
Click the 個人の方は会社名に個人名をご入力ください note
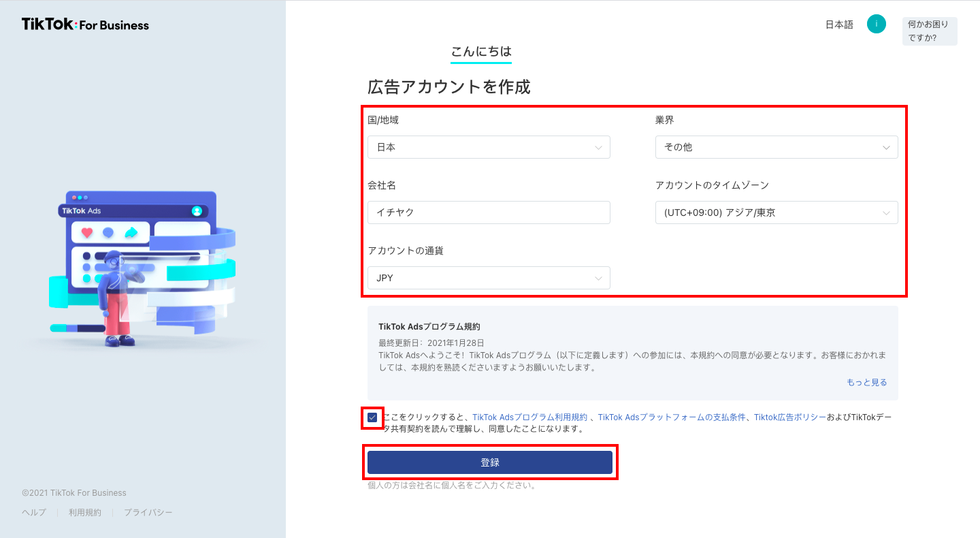pos(452,486)
